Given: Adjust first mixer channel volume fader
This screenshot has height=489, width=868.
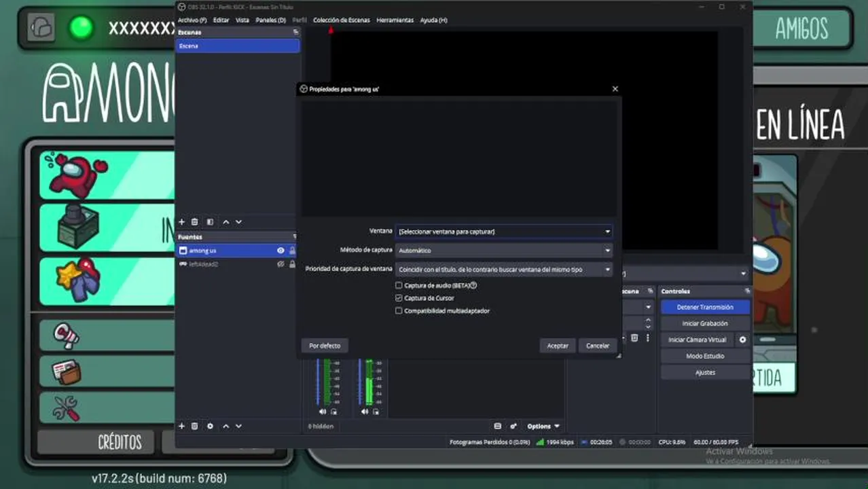Looking at the screenshot, I should [x=317, y=382].
